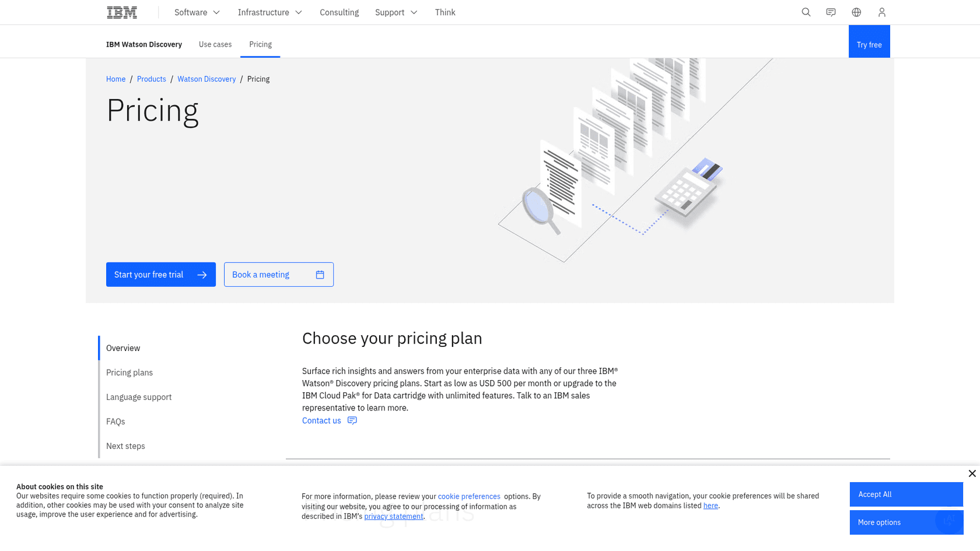Click the Try free button

pos(869,41)
